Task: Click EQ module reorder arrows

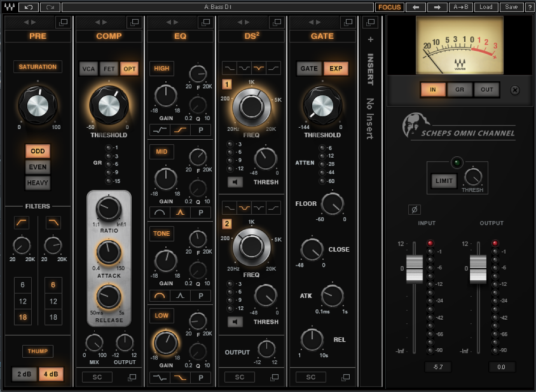Action: (x=172, y=22)
